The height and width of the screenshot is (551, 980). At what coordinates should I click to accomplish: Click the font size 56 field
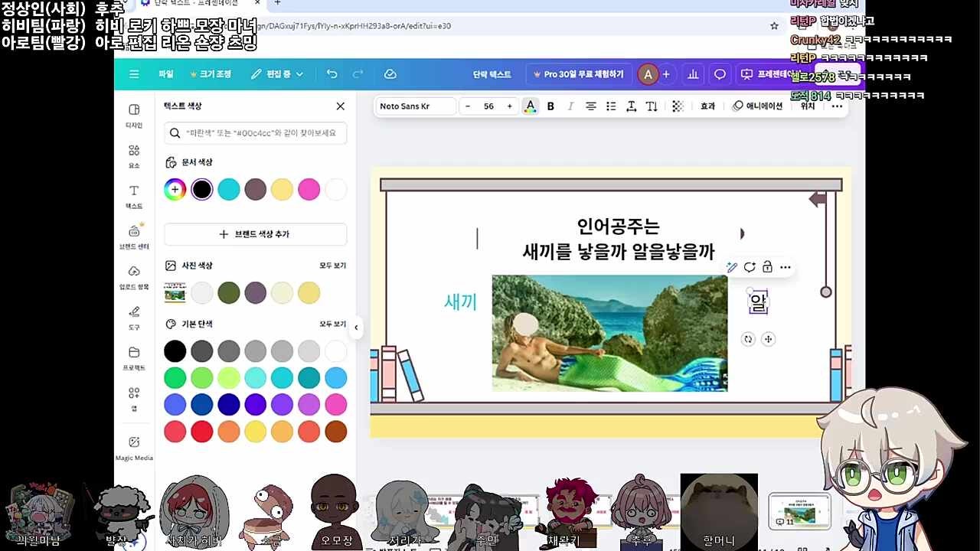coord(488,106)
